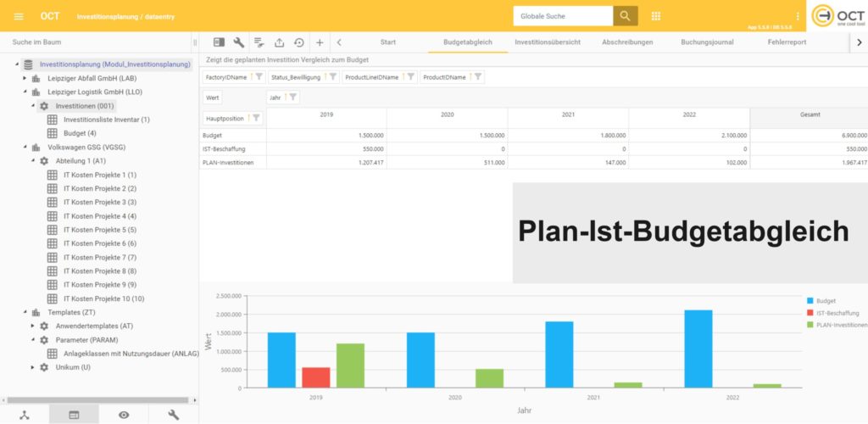Collapse Abteilung 1 (A1) node
The image size is (868, 424).
pyautogui.click(x=33, y=161)
